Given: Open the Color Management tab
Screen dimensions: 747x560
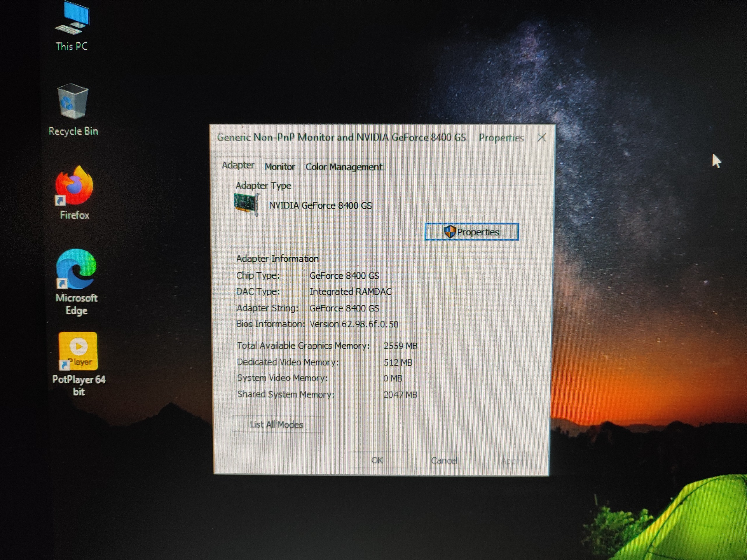Looking at the screenshot, I should tap(344, 167).
